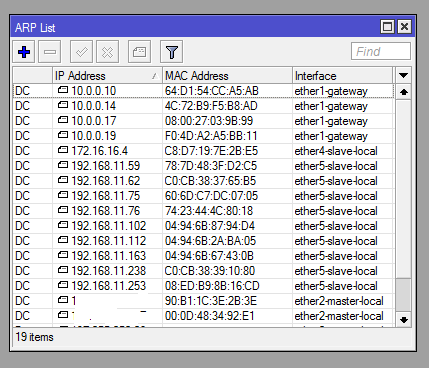Click the Comment toolbar icon
The height and width of the screenshot is (368, 429).
click(x=139, y=52)
